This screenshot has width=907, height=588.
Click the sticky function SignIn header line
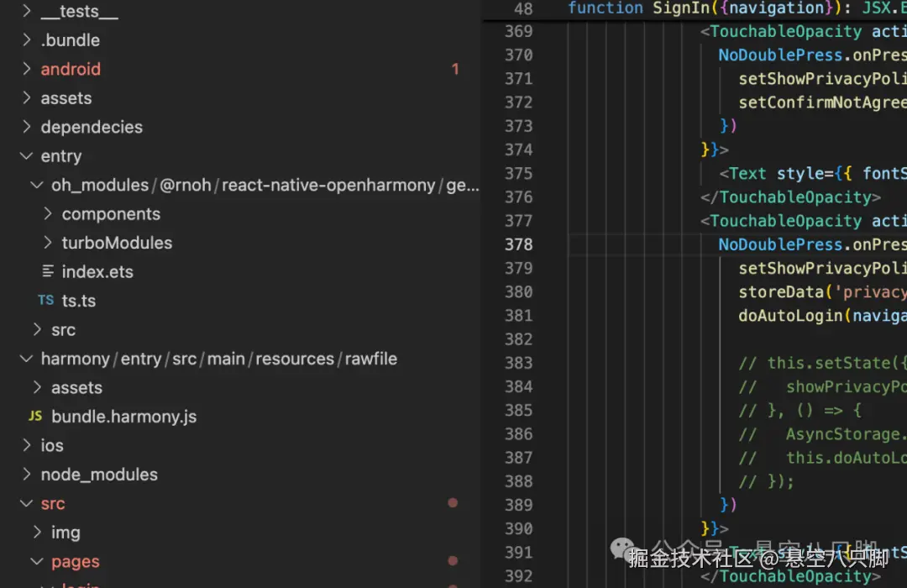coord(695,8)
